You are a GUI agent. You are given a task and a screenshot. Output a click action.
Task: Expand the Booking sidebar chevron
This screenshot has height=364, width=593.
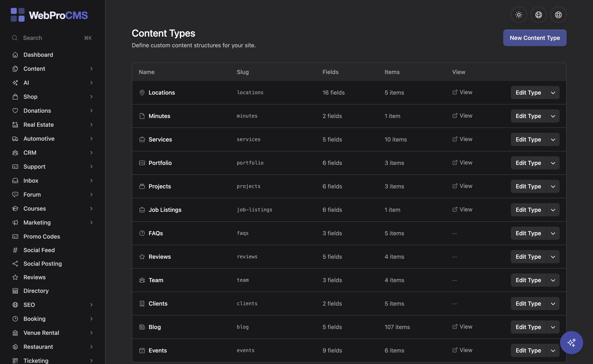point(91,319)
